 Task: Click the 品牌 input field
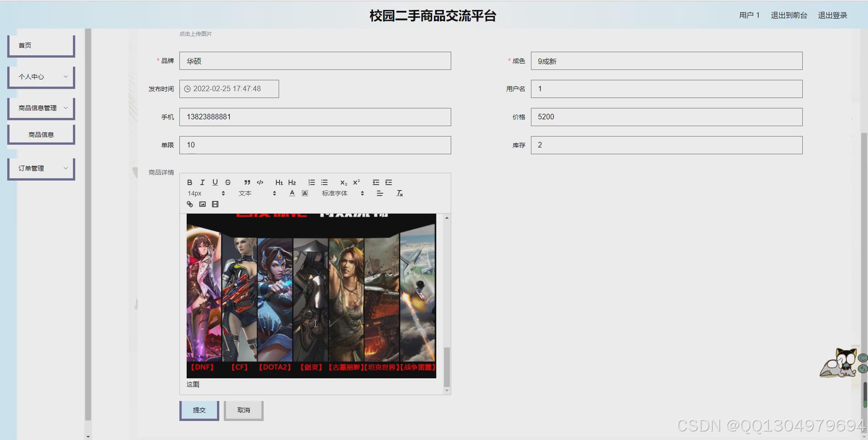pyautogui.click(x=315, y=61)
